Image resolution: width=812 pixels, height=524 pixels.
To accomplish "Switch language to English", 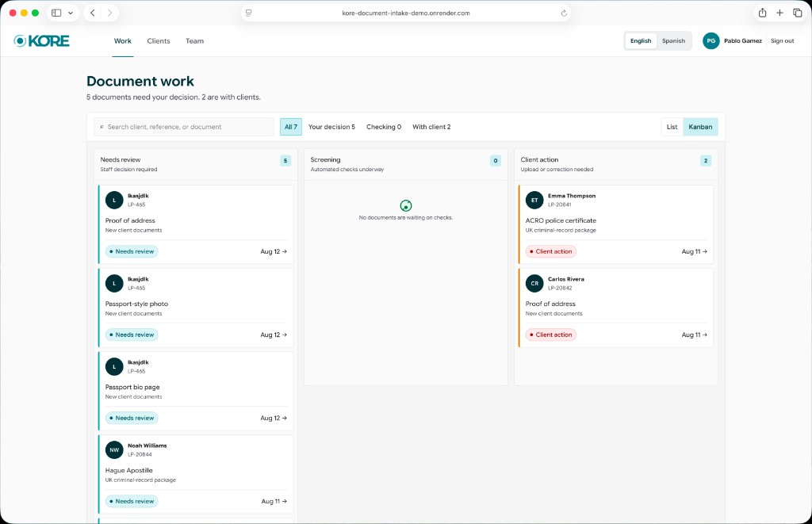I will 641,41.
